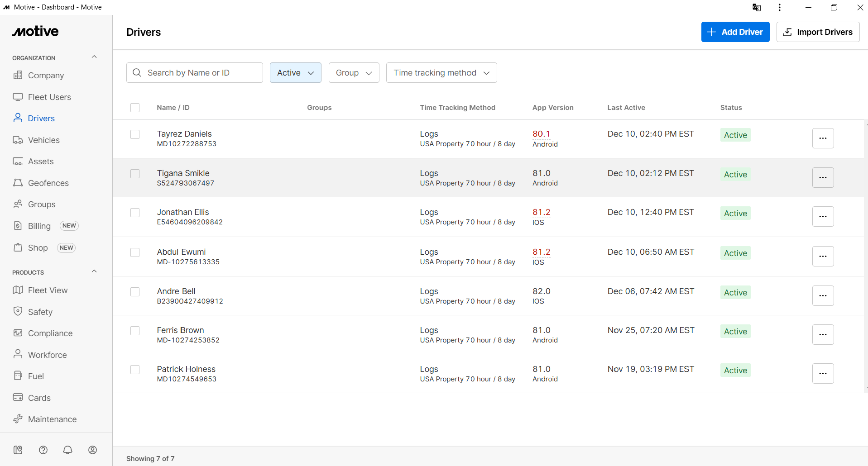868x466 pixels.
Task: Click the Import Drivers button
Action: pyautogui.click(x=818, y=32)
